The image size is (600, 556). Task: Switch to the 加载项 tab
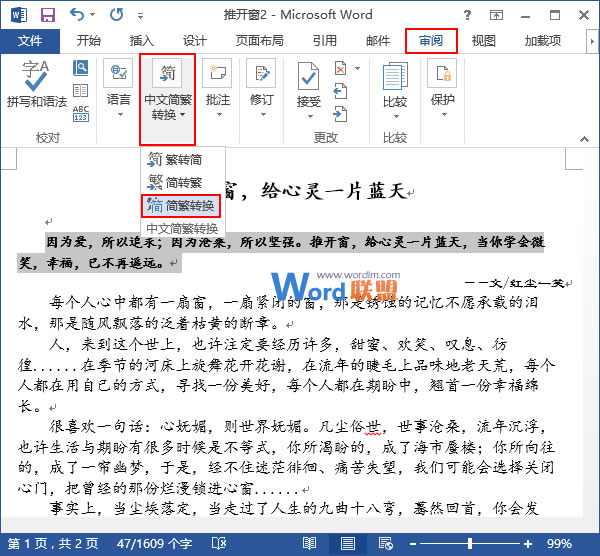coord(543,41)
